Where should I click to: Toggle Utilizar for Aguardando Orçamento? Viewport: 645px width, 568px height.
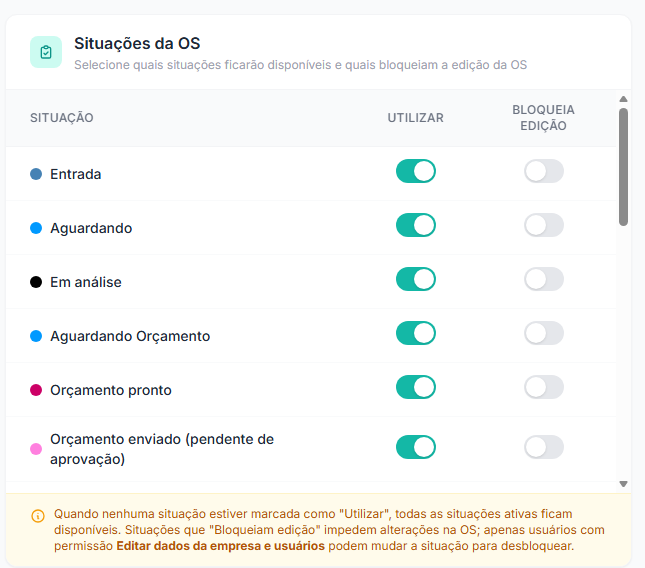(x=416, y=333)
